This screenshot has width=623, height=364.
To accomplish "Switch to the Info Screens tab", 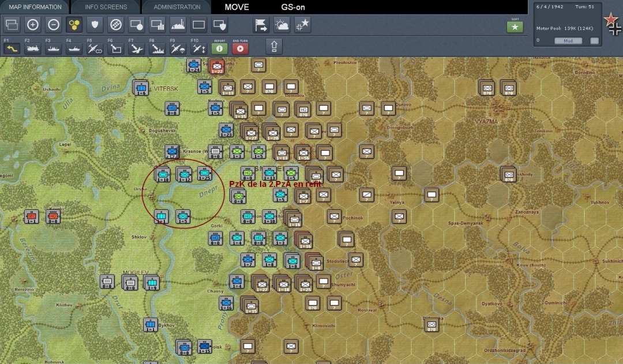I will 106,7.
